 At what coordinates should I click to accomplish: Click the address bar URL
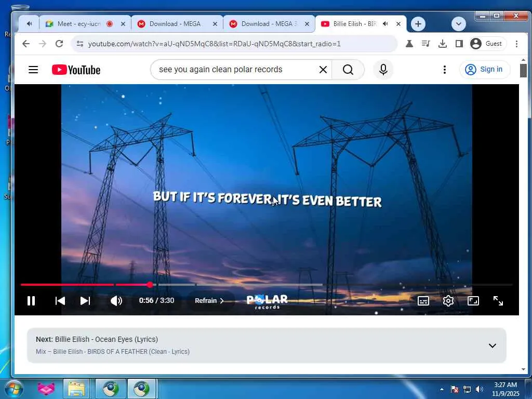click(215, 44)
